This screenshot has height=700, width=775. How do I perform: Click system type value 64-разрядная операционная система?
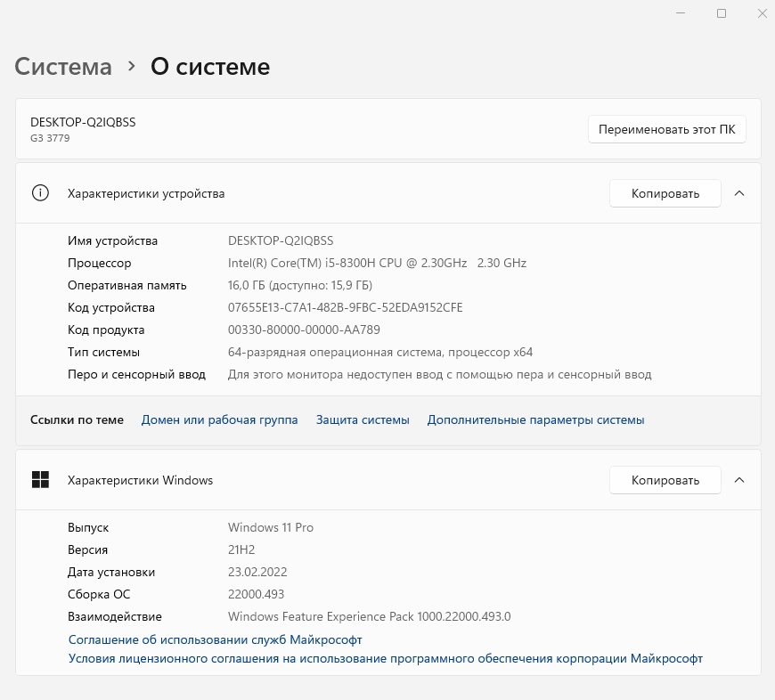click(380, 352)
